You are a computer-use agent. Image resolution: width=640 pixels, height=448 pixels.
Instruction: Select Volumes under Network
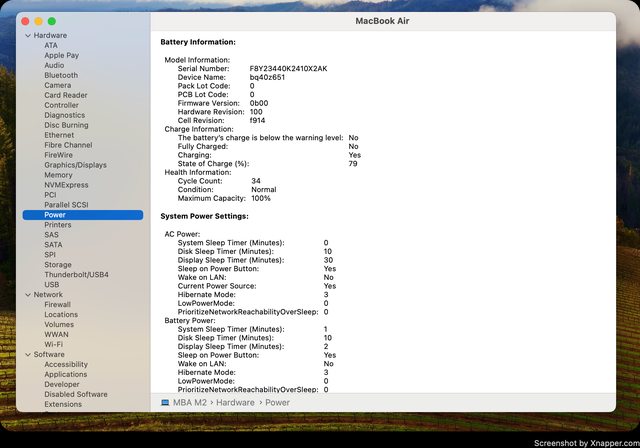(59, 325)
